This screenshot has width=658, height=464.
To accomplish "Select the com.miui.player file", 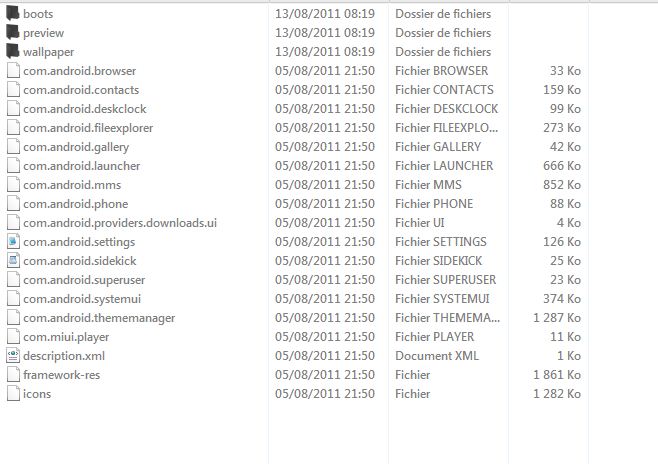I will click(x=66, y=337).
